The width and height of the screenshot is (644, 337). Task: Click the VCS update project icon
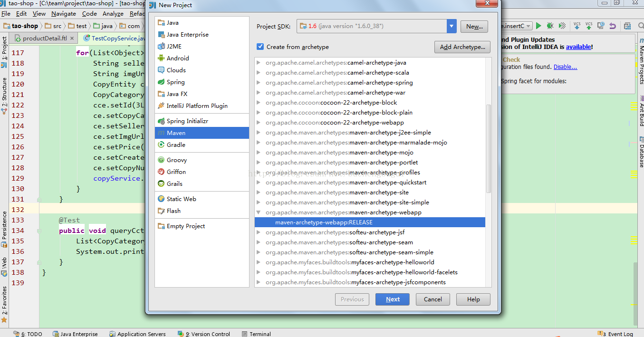(577, 26)
